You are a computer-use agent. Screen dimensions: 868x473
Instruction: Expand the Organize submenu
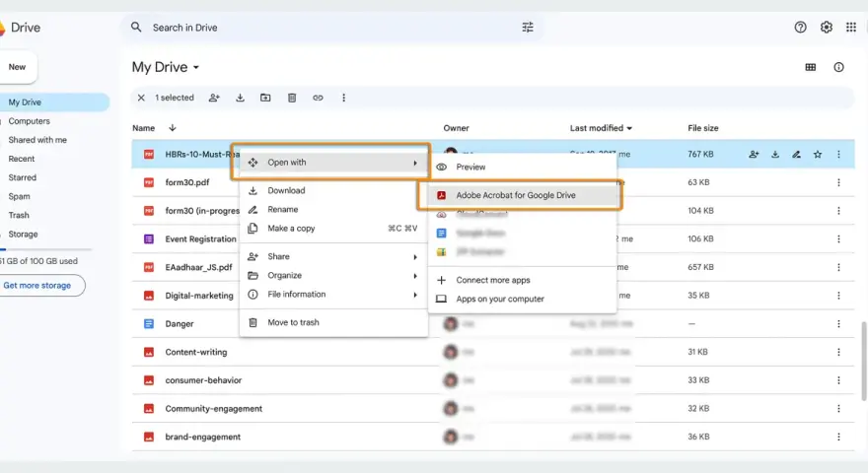(x=333, y=276)
